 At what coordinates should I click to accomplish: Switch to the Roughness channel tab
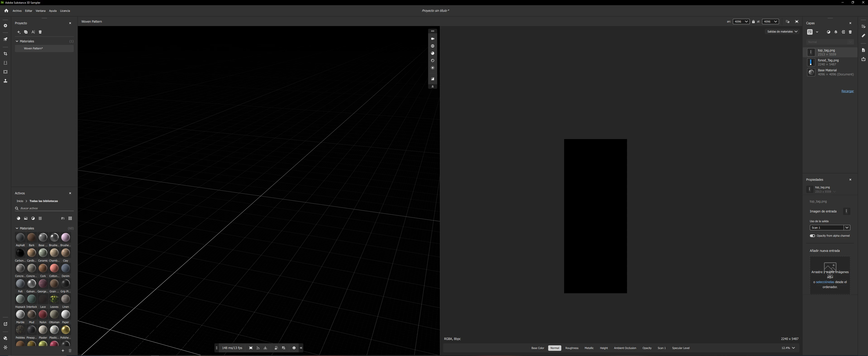pyautogui.click(x=572, y=348)
